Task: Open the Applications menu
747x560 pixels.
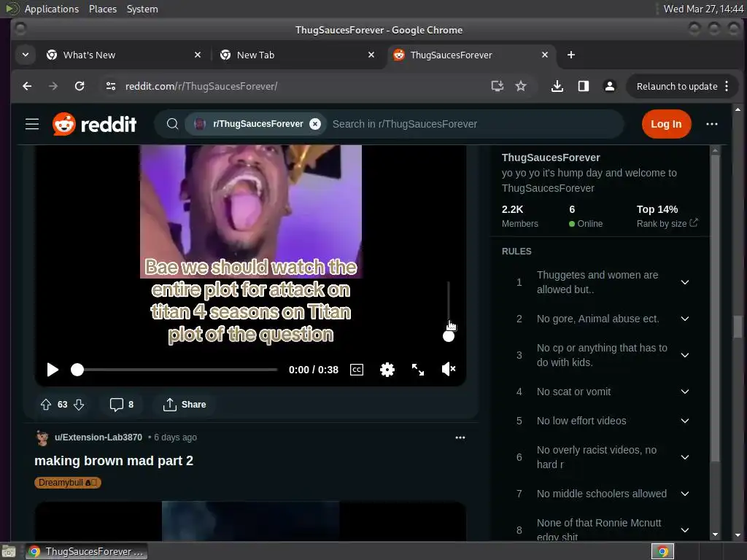Action: tap(52, 9)
